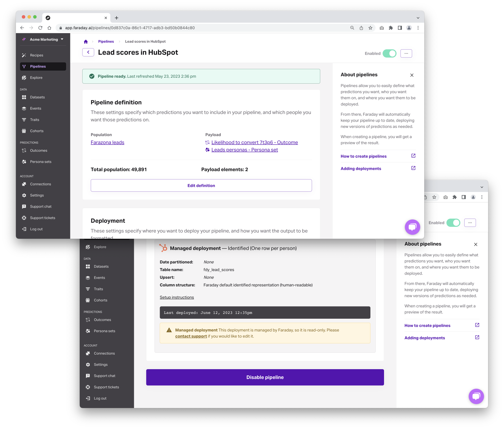Toggle the Enabled switch in the back window

click(x=453, y=223)
